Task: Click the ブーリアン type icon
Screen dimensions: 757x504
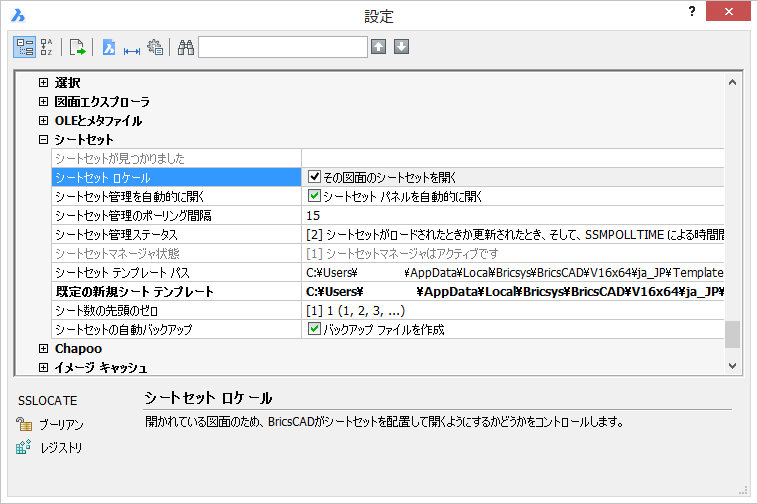Action: (x=24, y=424)
